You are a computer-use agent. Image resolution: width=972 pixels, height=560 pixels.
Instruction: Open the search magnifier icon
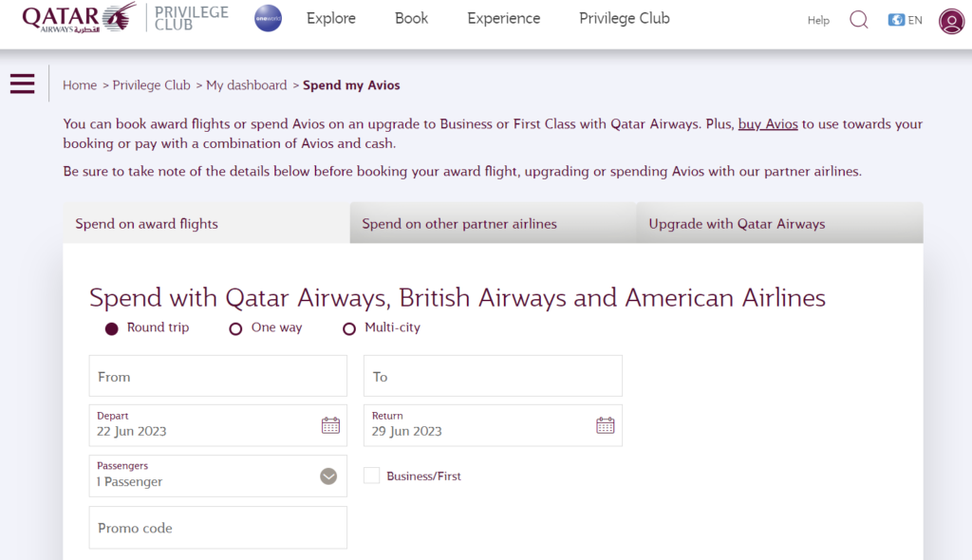858,20
